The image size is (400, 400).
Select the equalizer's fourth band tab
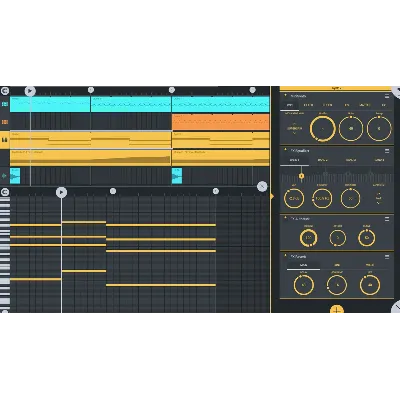click(x=379, y=160)
